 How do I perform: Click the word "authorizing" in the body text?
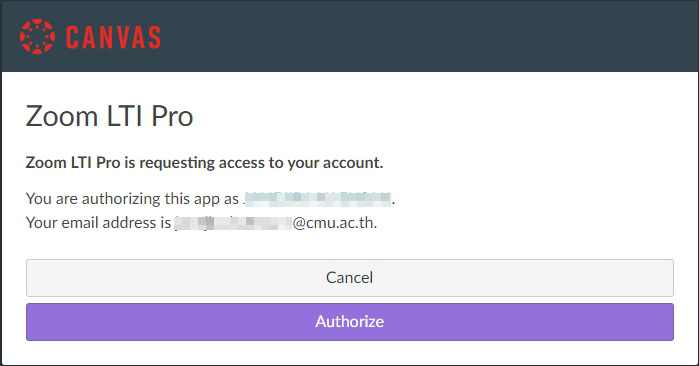click(x=121, y=199)
